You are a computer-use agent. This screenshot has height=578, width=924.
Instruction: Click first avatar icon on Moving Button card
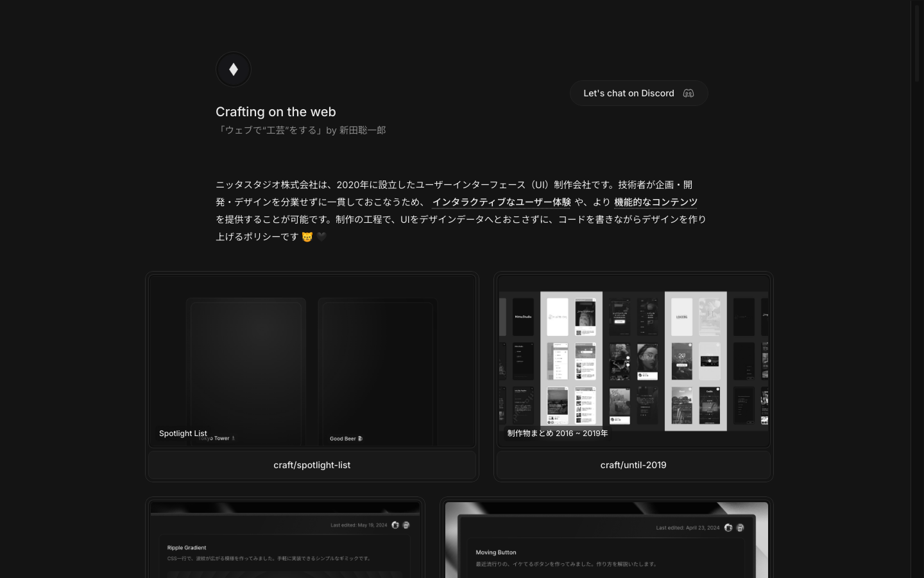pyautogui.click(x=728, y=527)
